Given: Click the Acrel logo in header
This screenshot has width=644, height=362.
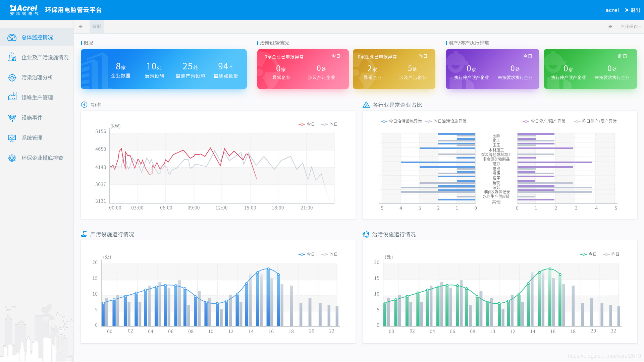Looking at the screenshot, I should pos(24,10).
